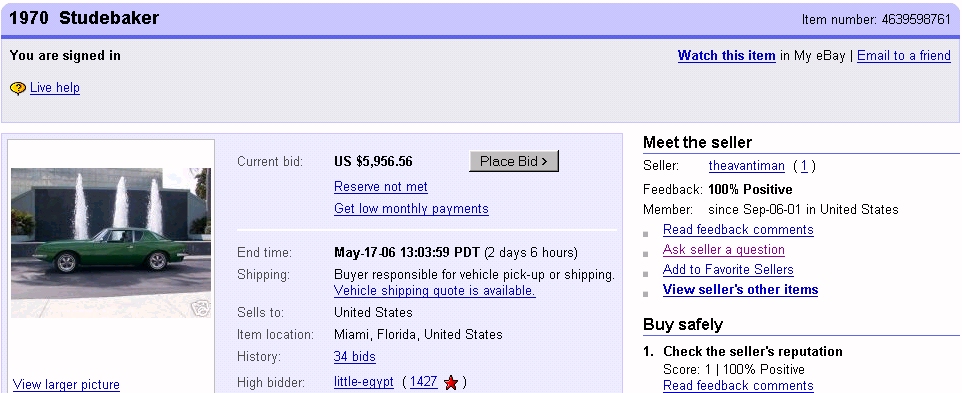The image size is (962, 393).
Task: Open the 34 bids history link
Action: point(355,356)
